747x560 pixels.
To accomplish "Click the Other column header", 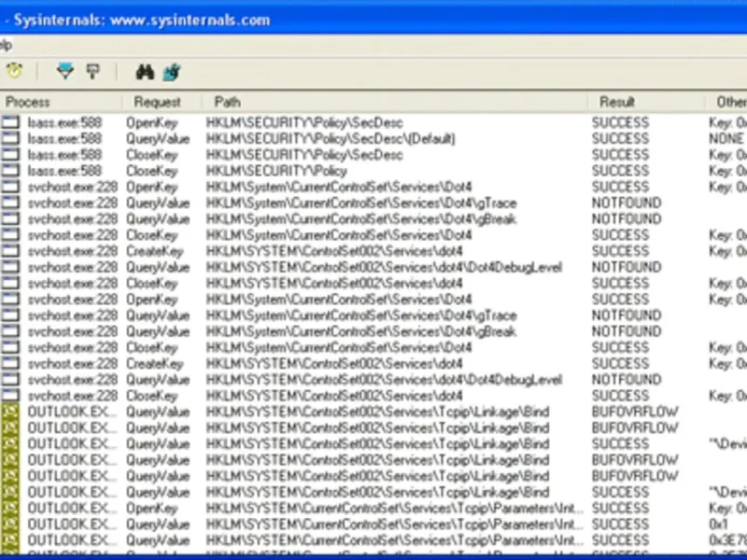I will pos(726,102).
